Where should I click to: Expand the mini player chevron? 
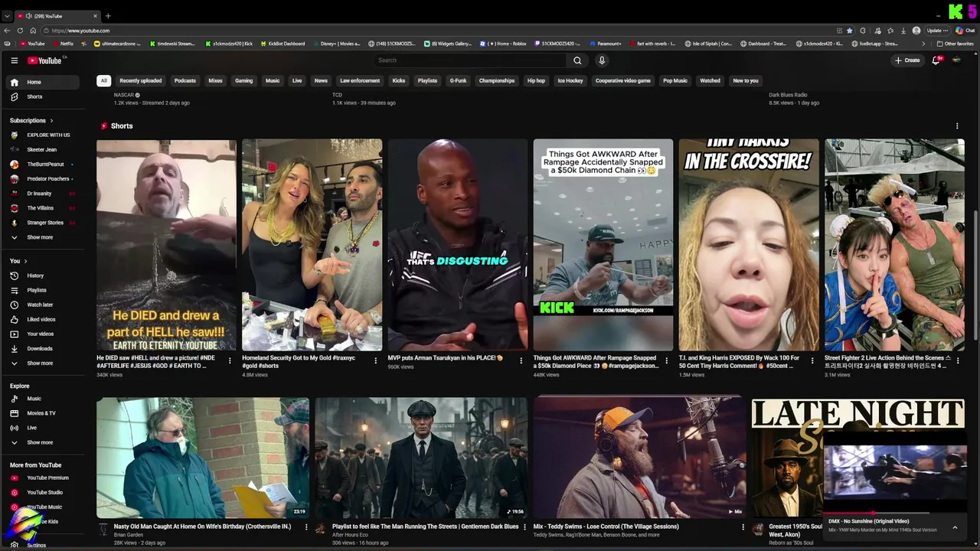[955, 527]
